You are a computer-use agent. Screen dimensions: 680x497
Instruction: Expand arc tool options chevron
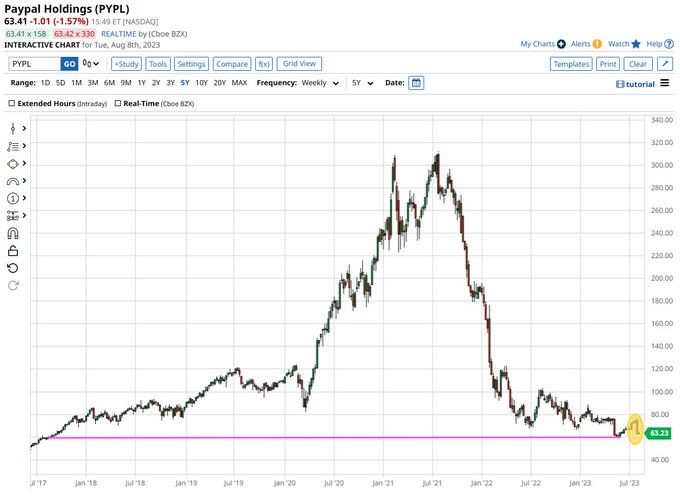coord(24,180)
